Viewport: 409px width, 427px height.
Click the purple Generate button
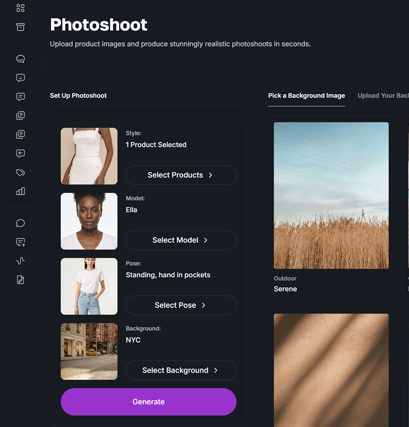click(x=148, y=402)
